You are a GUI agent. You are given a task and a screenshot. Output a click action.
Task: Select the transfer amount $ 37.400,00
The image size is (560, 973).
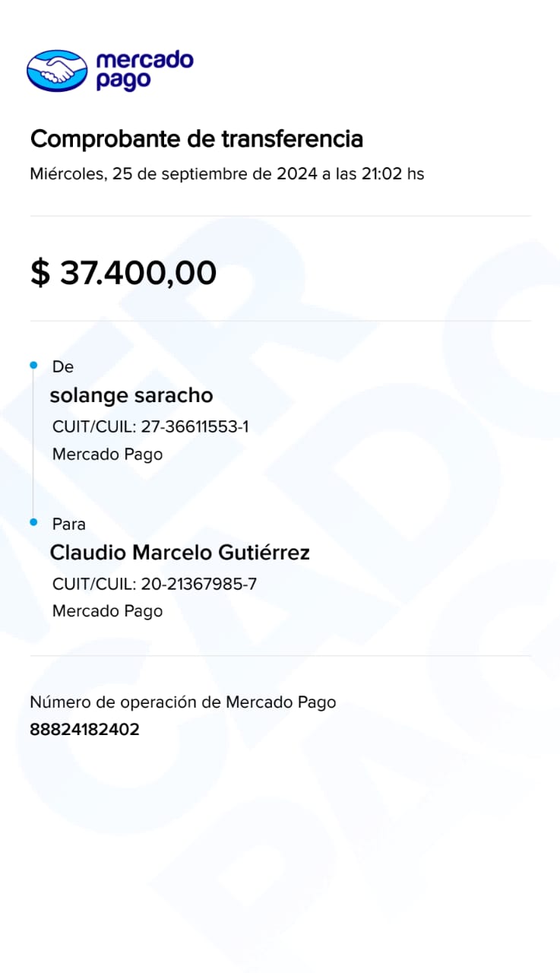123,272
